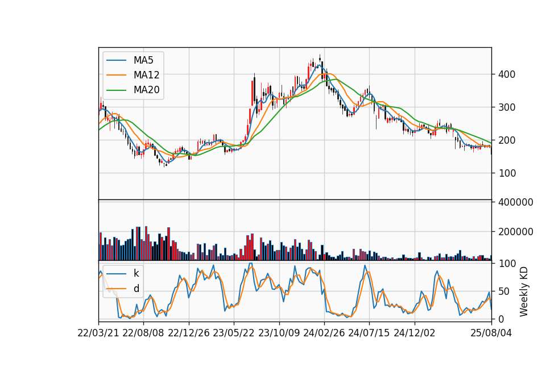Select the green MA20 legend line sample
The width and height of the screenshot is (546, 392).
[x=116, y=90]
